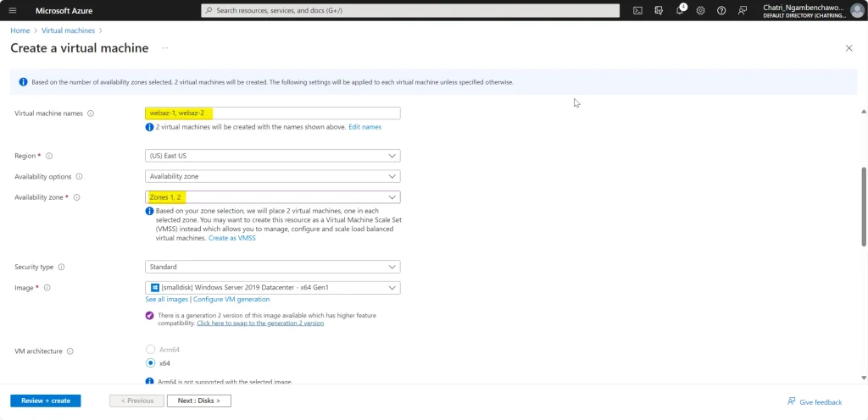The width and height of the screenshot is (868, 420).
Task: Open the notifications bell
Action: (x=680, y=10)
